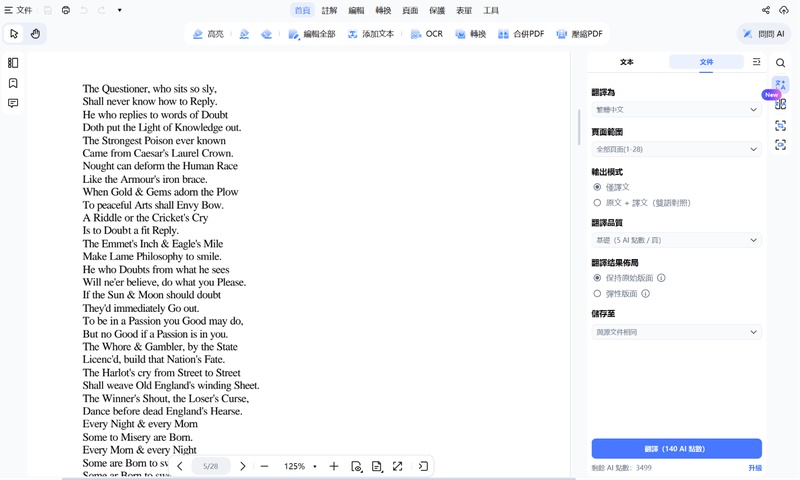The image size is (800, 480).
Task: Open the page thumbnails panel icon
Action: pos(13,63)
